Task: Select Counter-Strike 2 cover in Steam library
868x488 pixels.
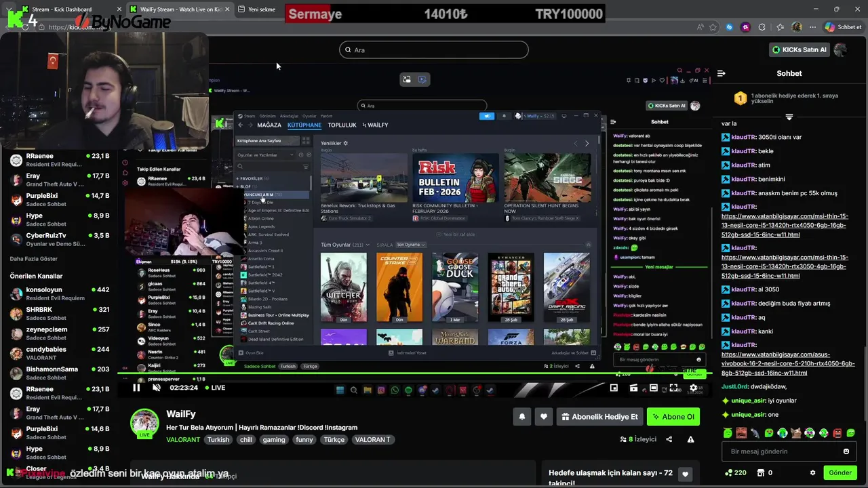Action: coord(399,287)
